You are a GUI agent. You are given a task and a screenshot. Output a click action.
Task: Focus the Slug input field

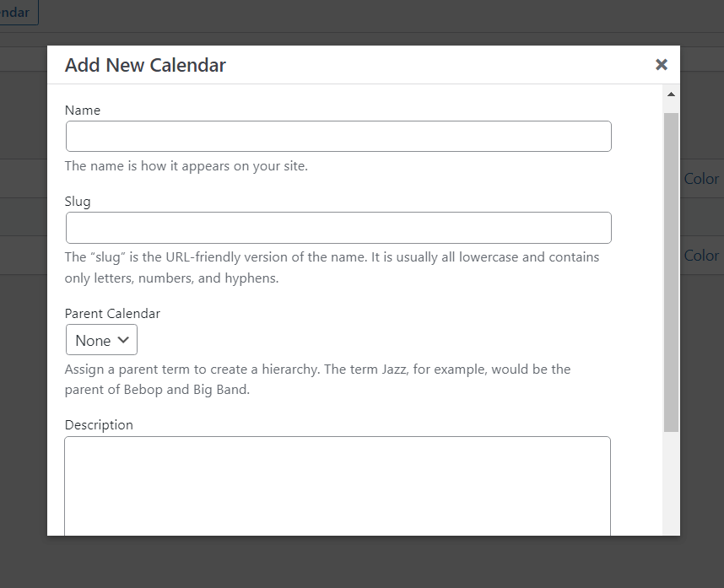point(338,228)
